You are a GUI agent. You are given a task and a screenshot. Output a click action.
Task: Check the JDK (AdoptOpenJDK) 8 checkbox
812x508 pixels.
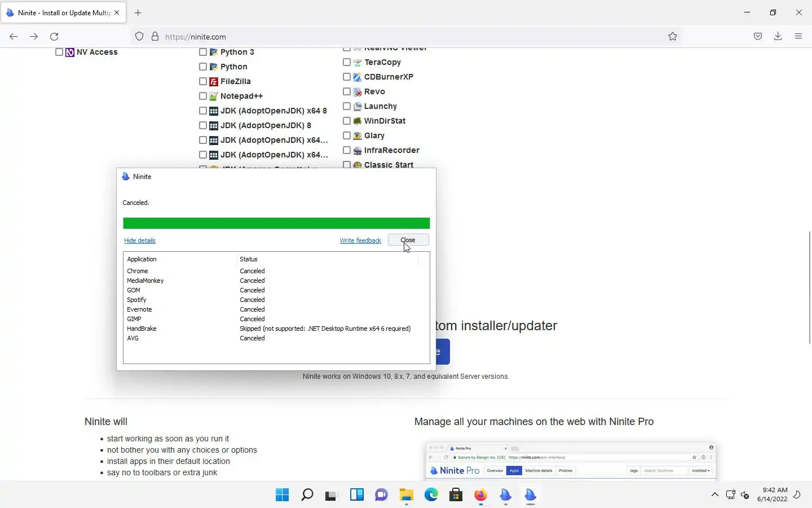[203, 125]
